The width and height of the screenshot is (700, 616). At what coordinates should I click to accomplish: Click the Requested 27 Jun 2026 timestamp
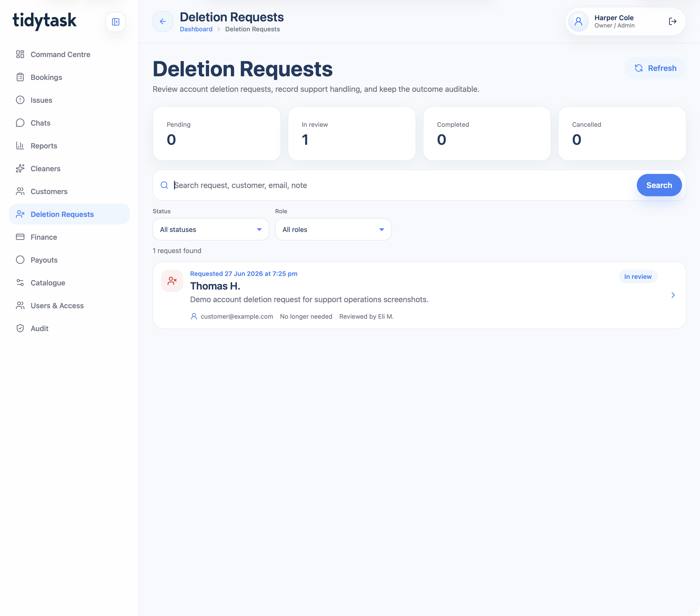244,274
